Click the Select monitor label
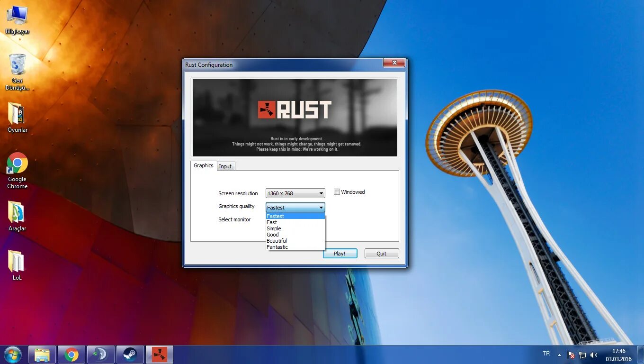Screen dimensions: 644x364 coord(234,219)
